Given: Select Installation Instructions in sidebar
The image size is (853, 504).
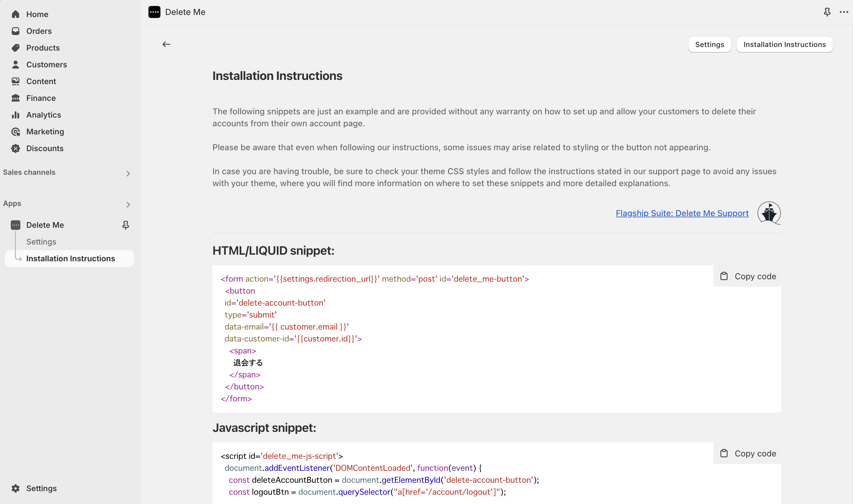Looking at the screenshot, I should pos(71,259).
